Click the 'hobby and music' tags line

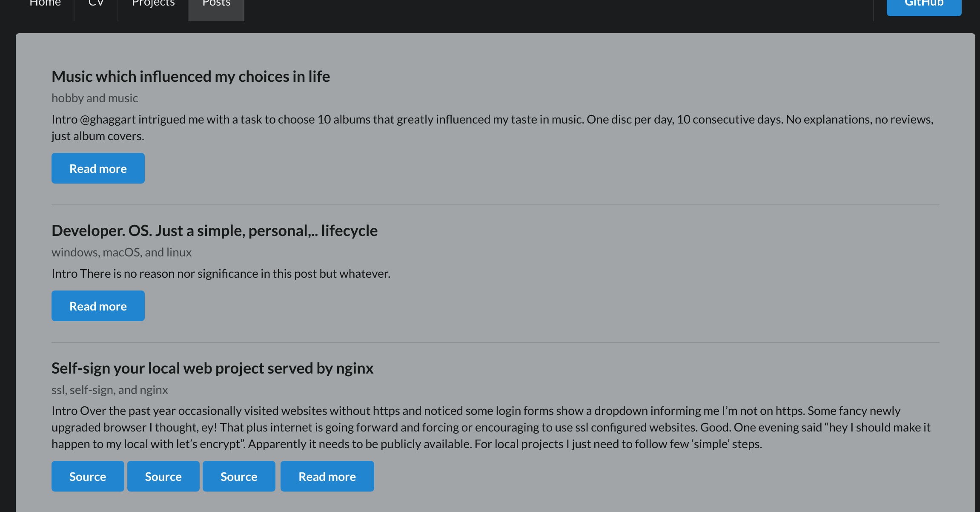tap(95, 98)
